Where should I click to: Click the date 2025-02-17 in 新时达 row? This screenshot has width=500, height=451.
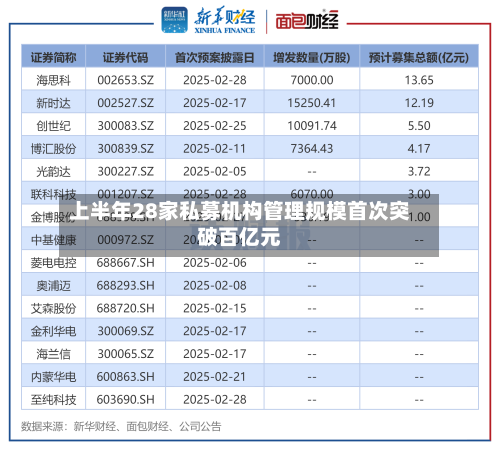pyautogui.click(x=215, y=103)
